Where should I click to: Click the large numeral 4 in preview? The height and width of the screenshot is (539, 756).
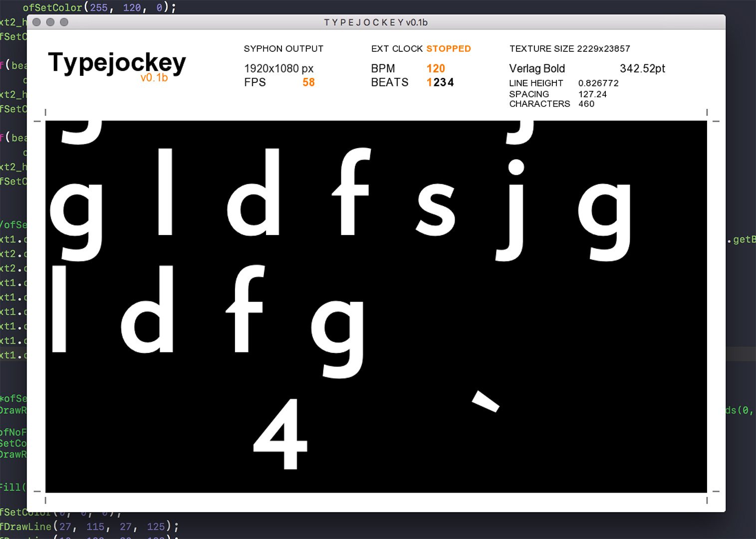pyautogui.click(x=280, y=434)
